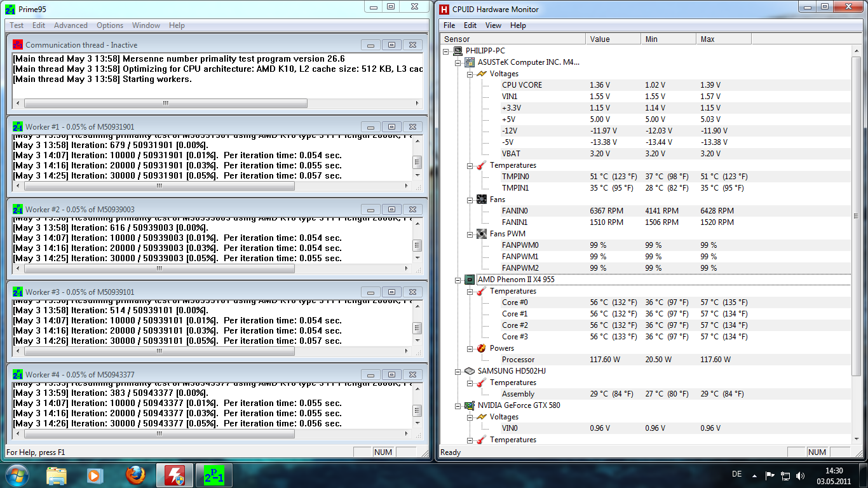Click the graphics card icon beside NVIDIA GeForce

click(x=470, y=405)
